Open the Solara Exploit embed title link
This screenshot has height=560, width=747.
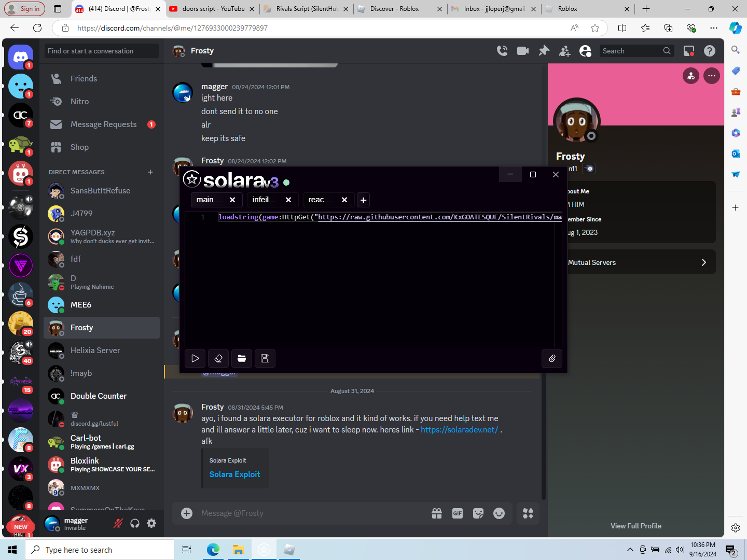(x=234, y=474)
